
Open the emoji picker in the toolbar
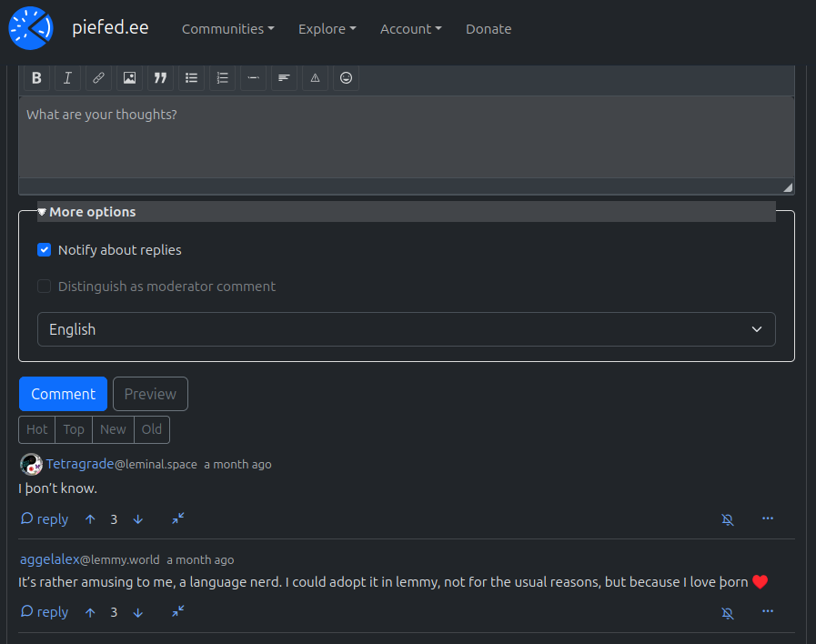pyautogui.click(x=346, y=78)
